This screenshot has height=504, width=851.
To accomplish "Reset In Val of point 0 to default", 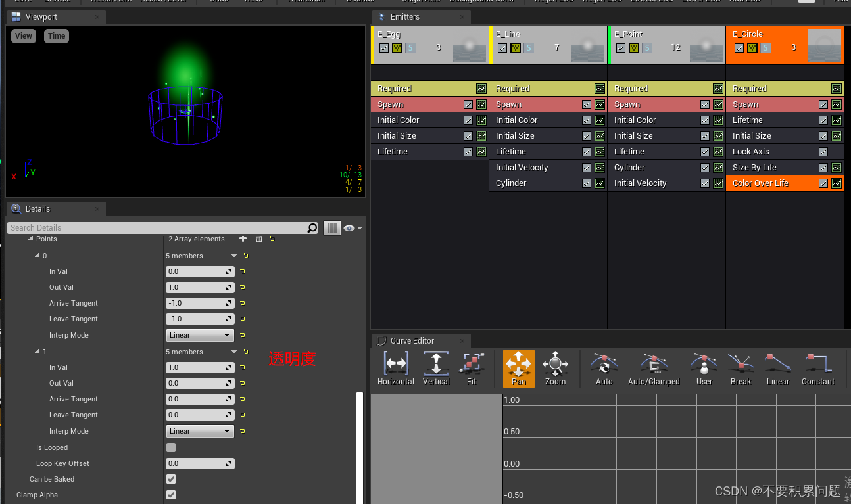I will pos(243,271).
